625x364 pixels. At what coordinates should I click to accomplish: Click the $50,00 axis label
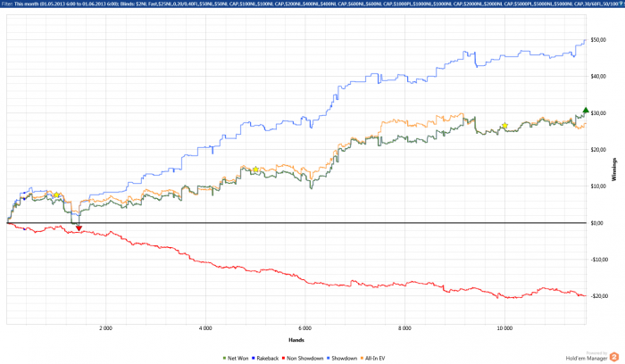pos(598,40)
